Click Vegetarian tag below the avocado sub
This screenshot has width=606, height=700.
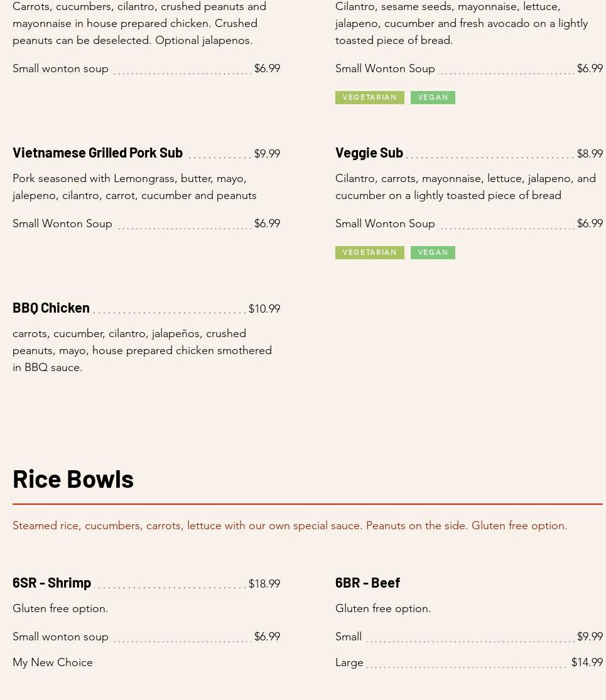tap(369, 97)
